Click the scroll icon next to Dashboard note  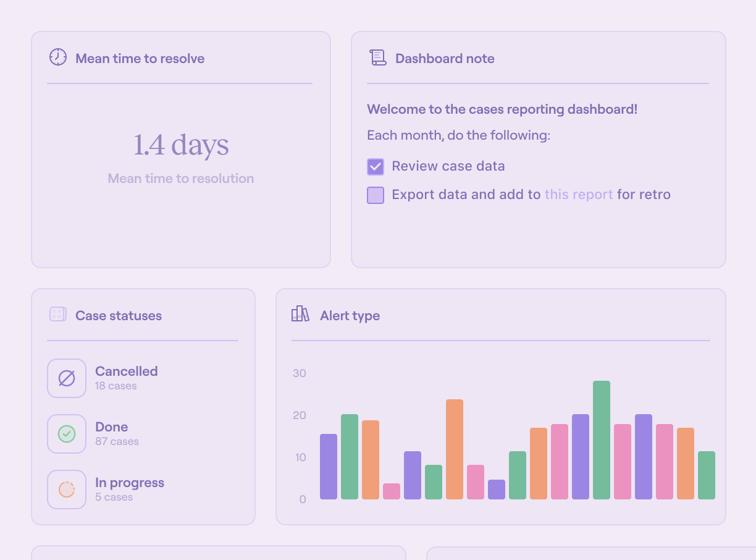(x=377, y=58)
